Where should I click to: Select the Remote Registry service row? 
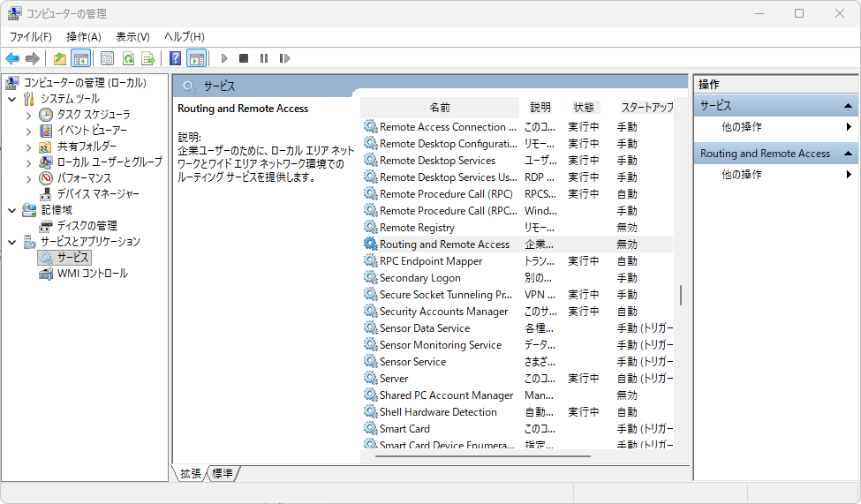pyautogui.click(x=417, y=228)
